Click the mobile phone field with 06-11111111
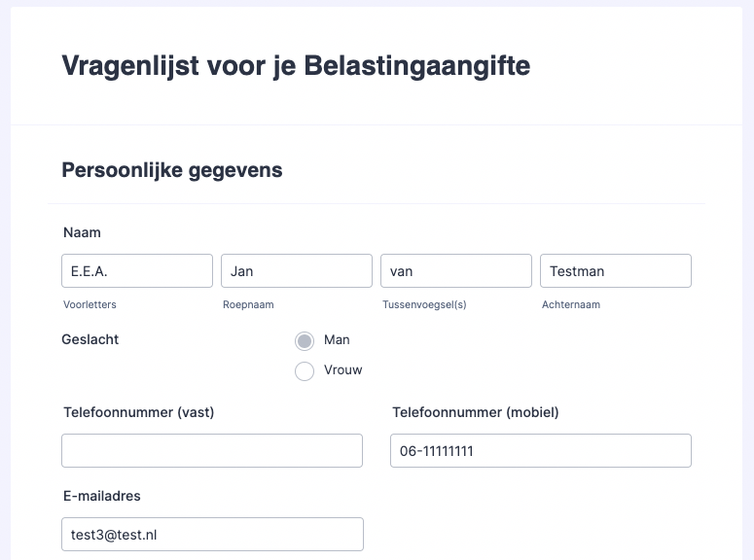This screenshot has width=754, height=560. [540, 451]
